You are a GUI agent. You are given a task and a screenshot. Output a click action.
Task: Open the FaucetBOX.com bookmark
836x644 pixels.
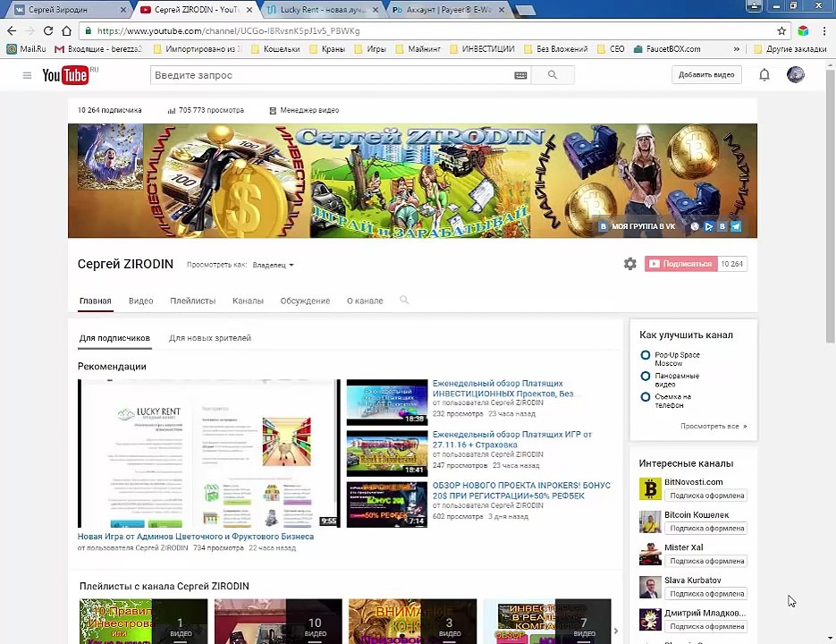pos(667,49)
